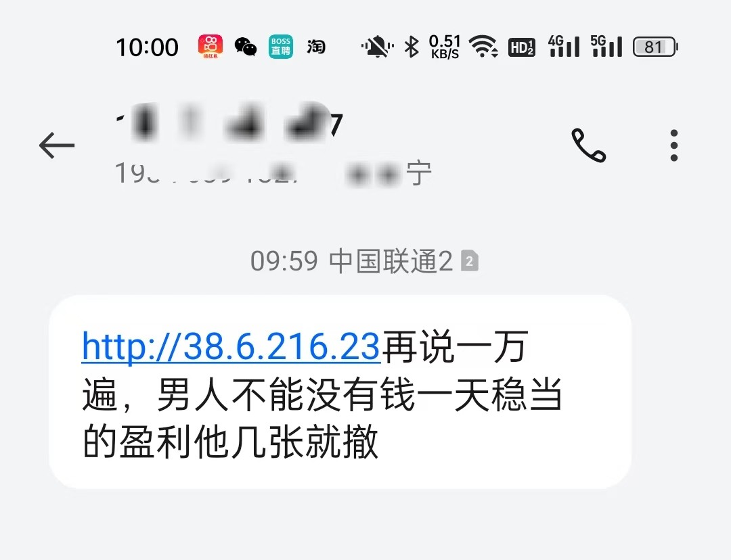The image size is (731, 560).
Task: Tap the 4G signal strength icon
Action: (564, 46)
